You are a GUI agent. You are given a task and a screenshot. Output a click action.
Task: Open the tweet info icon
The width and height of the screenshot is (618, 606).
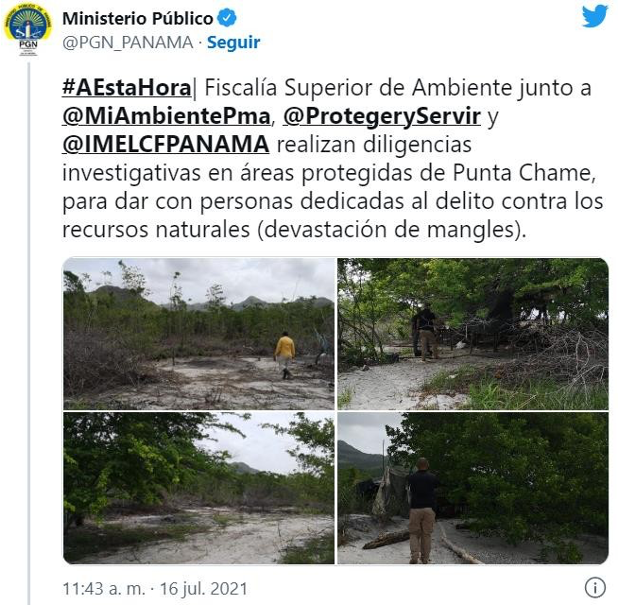(x=595, y=587)
